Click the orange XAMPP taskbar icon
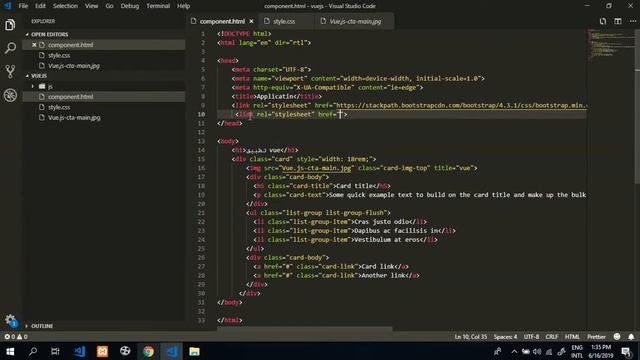This screenshot has width=640, height=360. coord(102,351)
